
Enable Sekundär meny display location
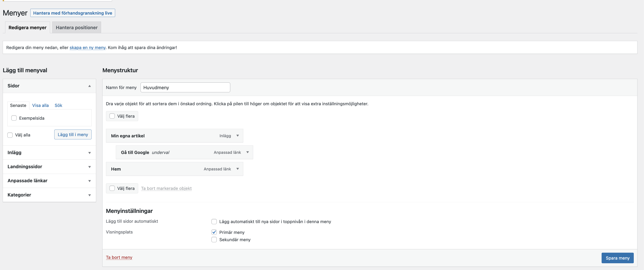[x=214, y=240]
